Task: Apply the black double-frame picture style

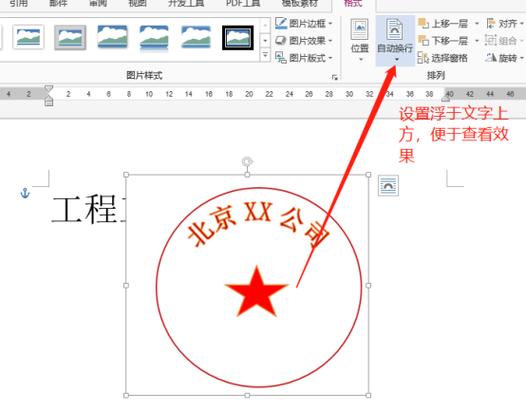Action: [x=238, y=37]
